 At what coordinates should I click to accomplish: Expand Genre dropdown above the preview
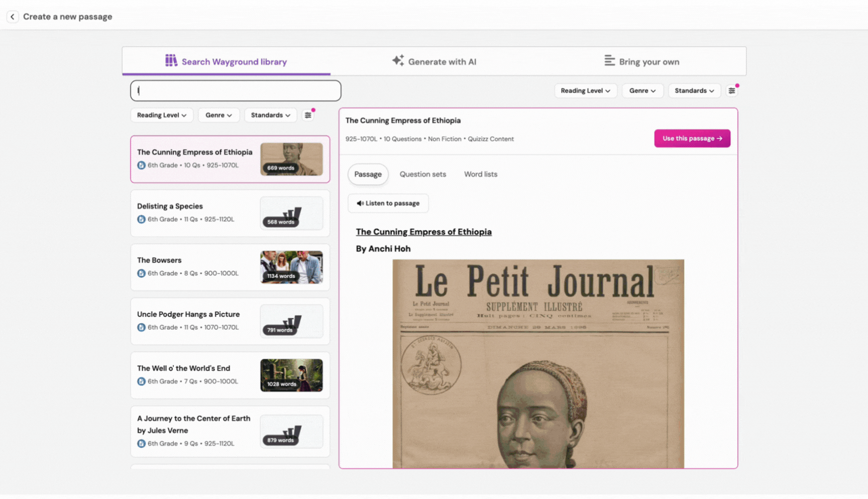coord(642,91)
